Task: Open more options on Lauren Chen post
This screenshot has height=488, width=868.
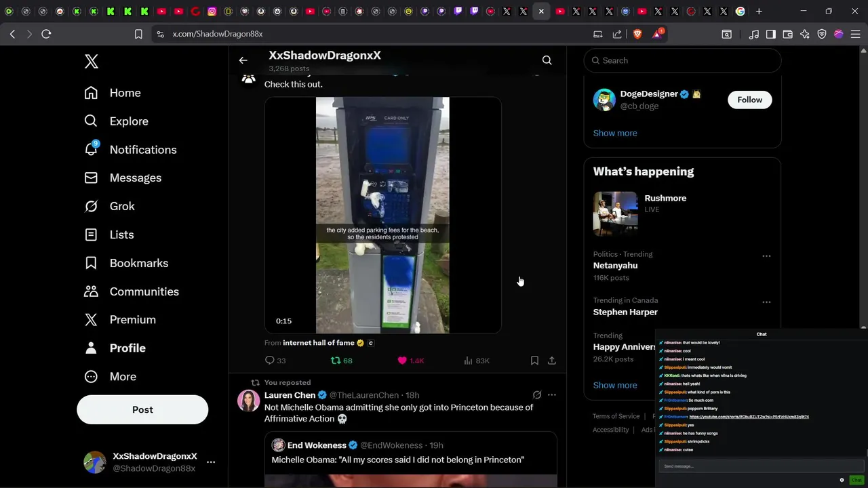Action: pos(552,394)
